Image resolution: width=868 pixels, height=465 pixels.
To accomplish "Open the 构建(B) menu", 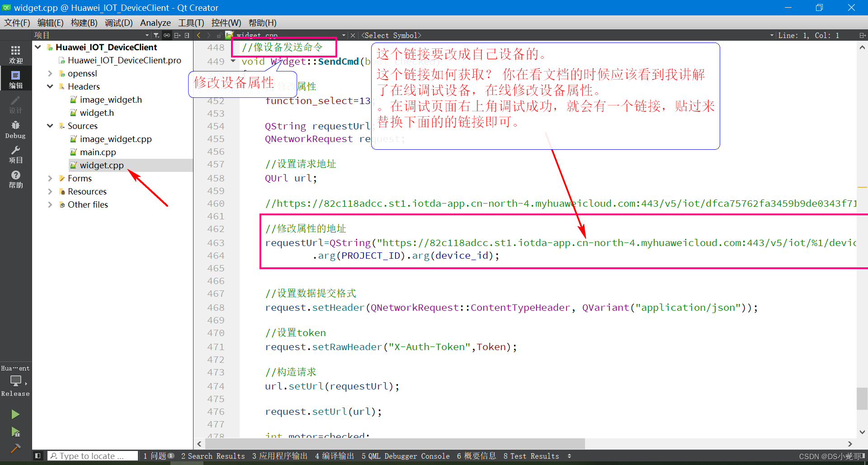I will (84, 23).
